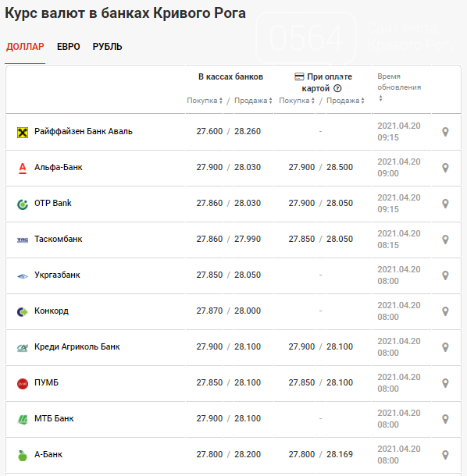Open map pin for Альфа-Банк row
The width and height of the screenshot is (467, 476).
pyautogui.click(x=445, y=168)
